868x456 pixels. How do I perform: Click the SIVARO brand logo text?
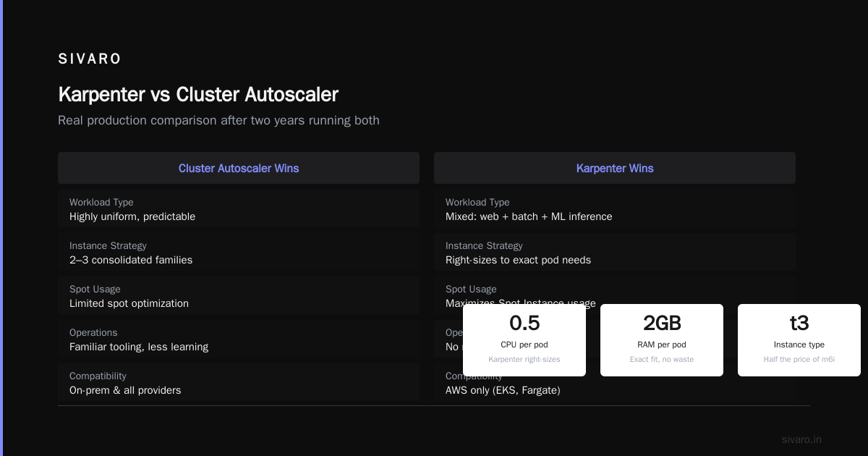(x=90, y=59)
